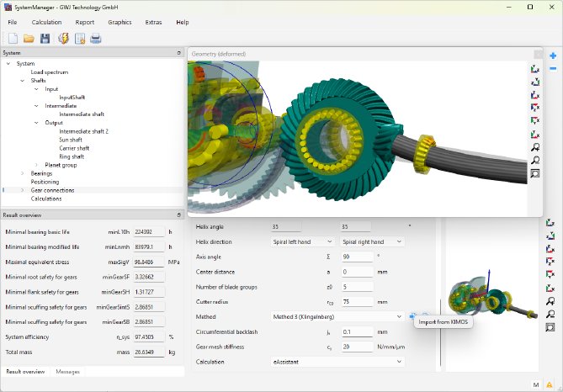Zoom out on the lower 3D preview
Viewport: 563px width, 392px height.
coord(550,314)
